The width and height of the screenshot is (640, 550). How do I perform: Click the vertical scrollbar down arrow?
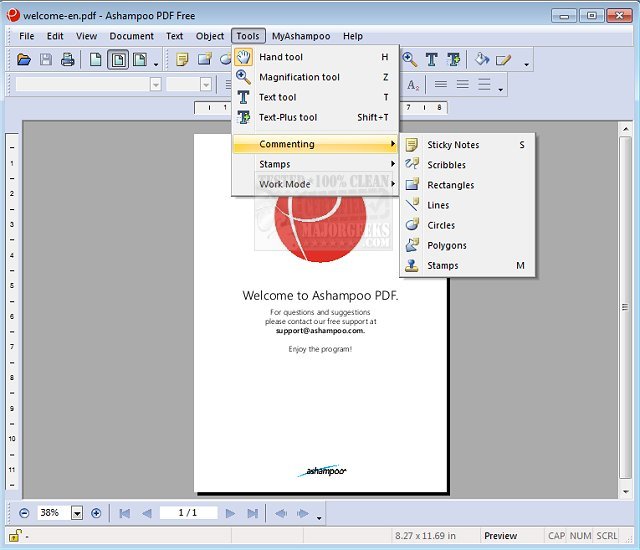626,492
